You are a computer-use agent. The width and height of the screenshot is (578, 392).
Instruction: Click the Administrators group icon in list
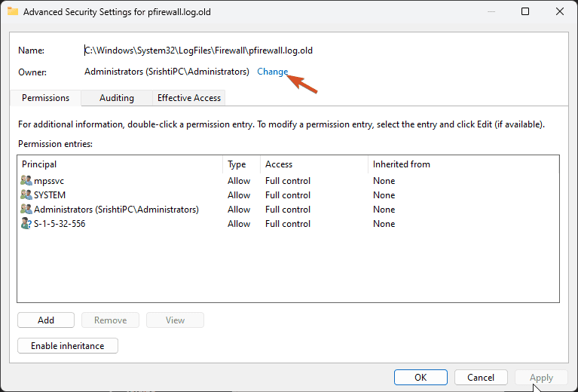coord(26,209)
